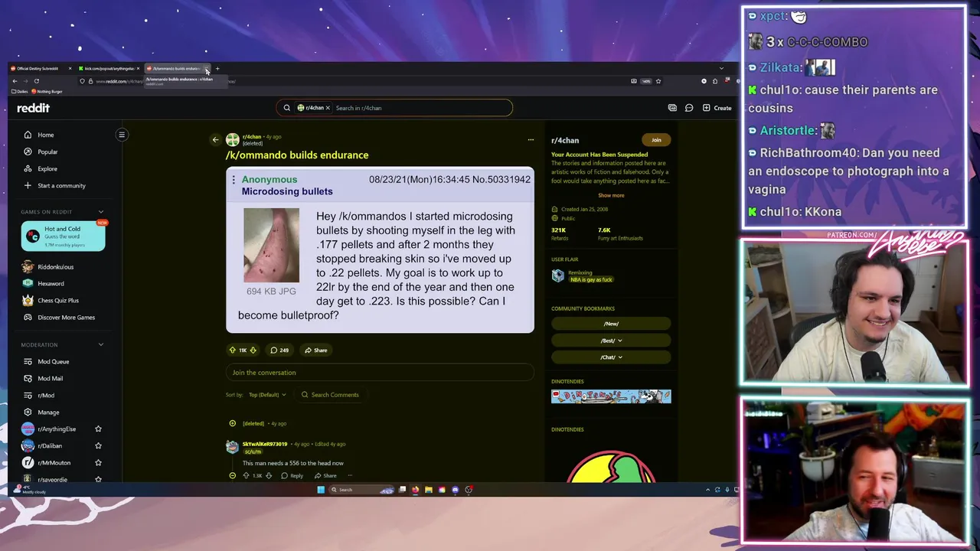Image resolution: width=980 pixels, height=551 pixels.
Task: Click the Reddit search bar
Action: pyautogui.click(x=394, y=108)
